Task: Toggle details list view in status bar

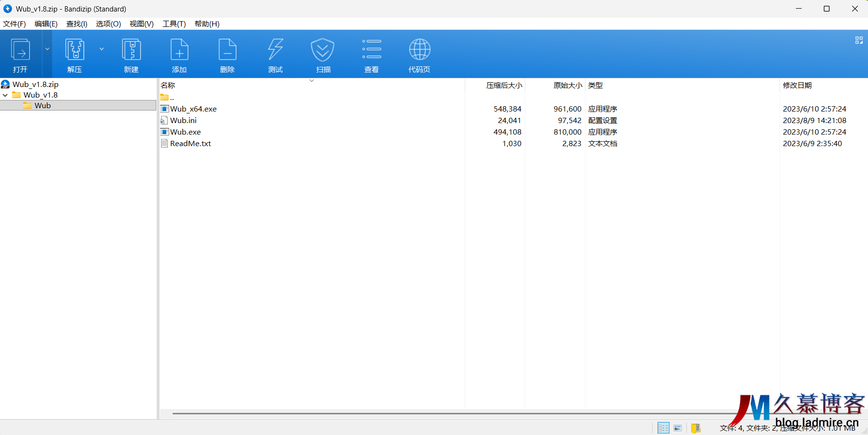Action: pyautogui.click(x=663, y=428)
